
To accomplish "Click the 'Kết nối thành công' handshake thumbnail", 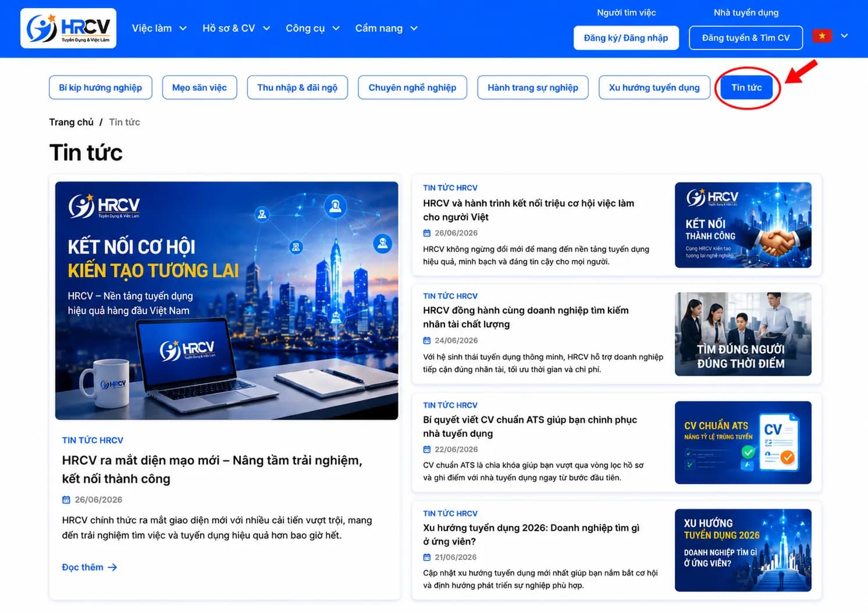I will pyautogui.click(x=743, y=225).
